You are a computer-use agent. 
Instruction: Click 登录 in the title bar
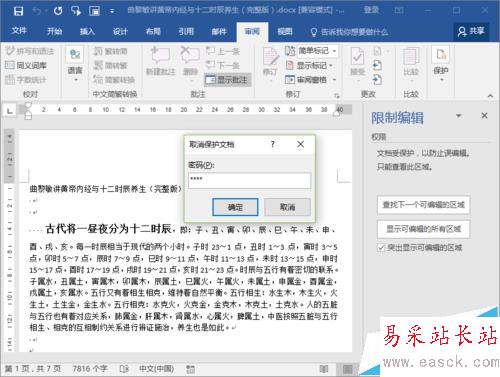coord(371,10)
